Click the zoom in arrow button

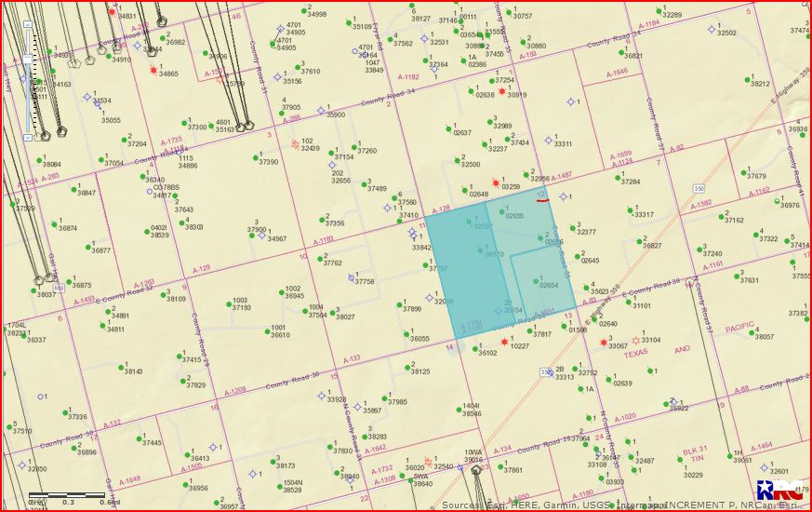(x=29, y=24)
